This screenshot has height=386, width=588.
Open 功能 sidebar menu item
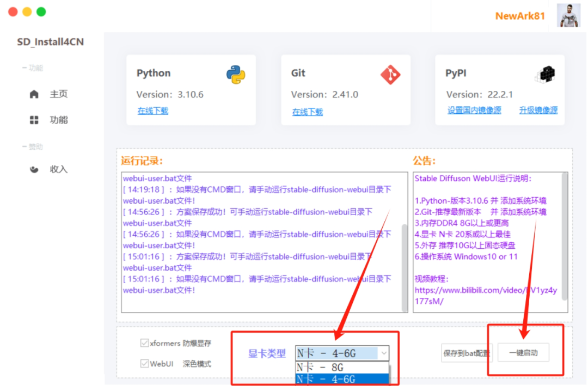59,120
